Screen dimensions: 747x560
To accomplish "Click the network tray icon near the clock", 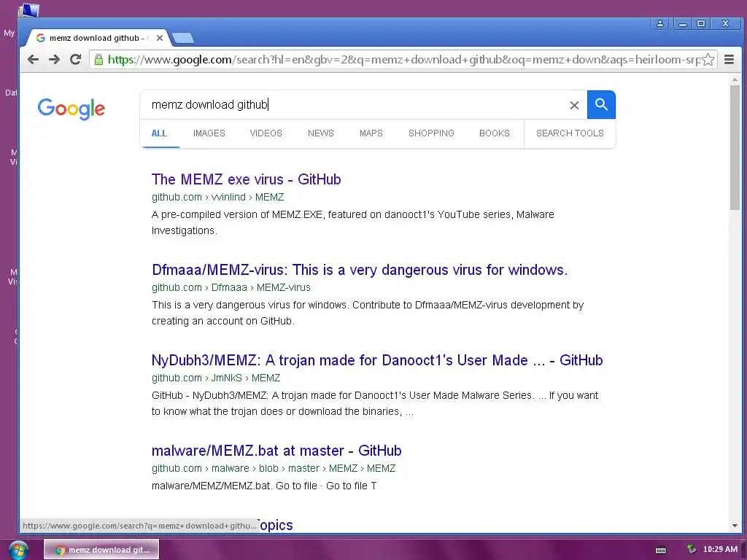I will tap(692, 550).
